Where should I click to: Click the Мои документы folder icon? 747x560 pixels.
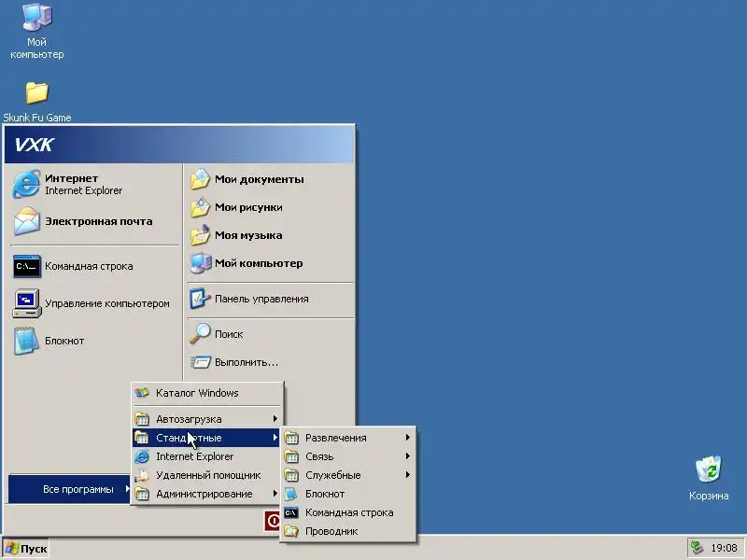200,179
